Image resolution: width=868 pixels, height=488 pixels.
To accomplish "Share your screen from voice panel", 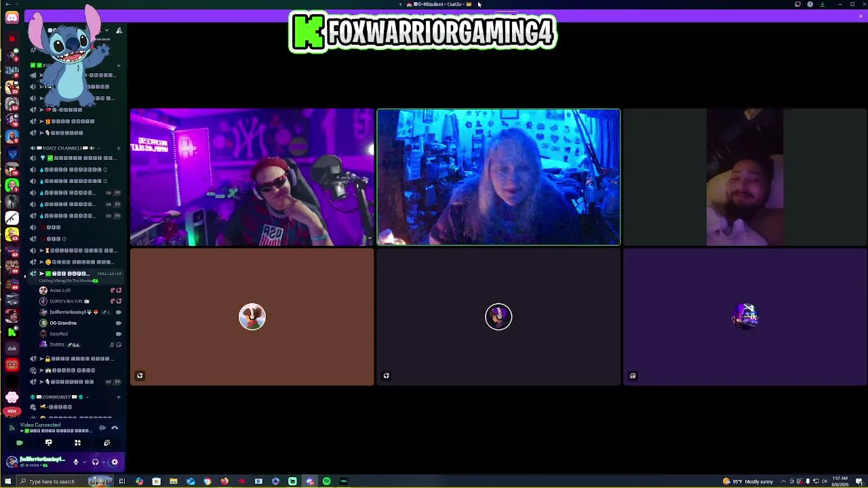I will [49, 443].
